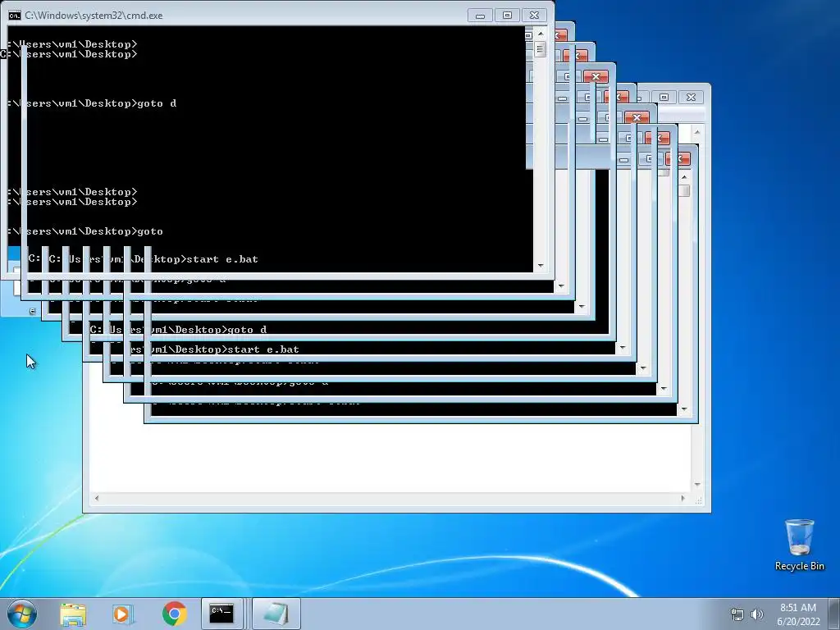Image resolution: width=840 pixels, height=630 pixels.
Task: Open the volume control tray icon
Action: click(757, 614)
